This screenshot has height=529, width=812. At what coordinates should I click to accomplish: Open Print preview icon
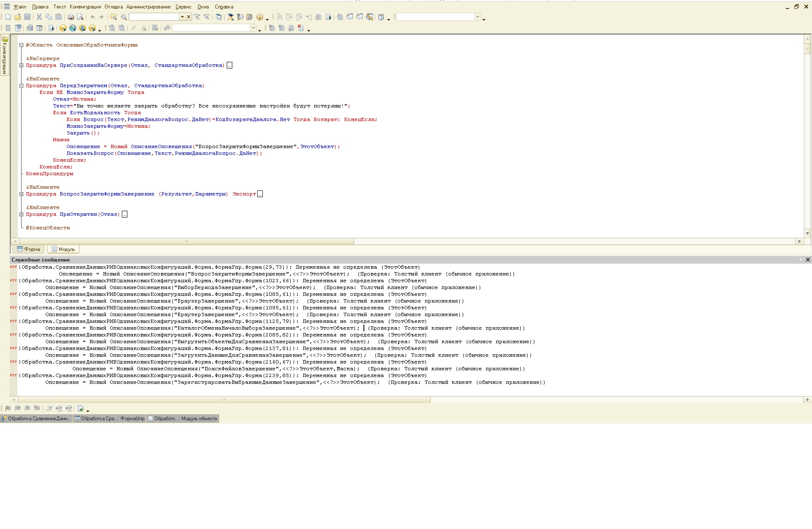80,17
